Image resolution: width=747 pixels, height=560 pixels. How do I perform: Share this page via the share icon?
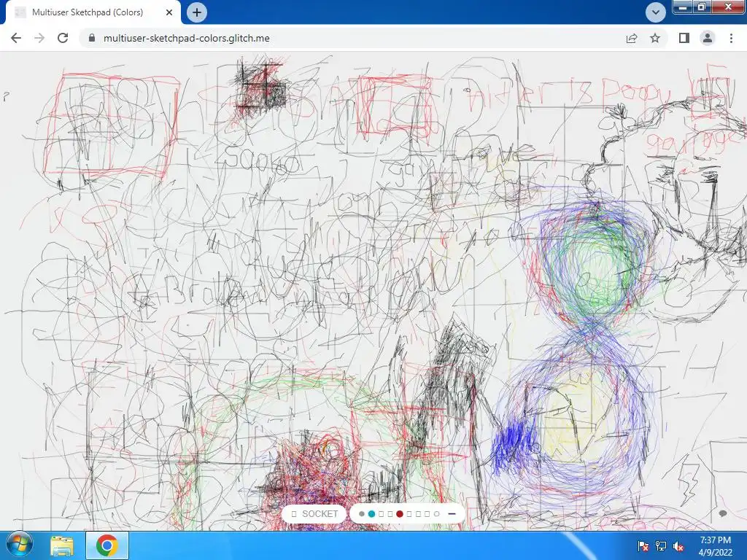pyautogui.click(x=632, y=38)
